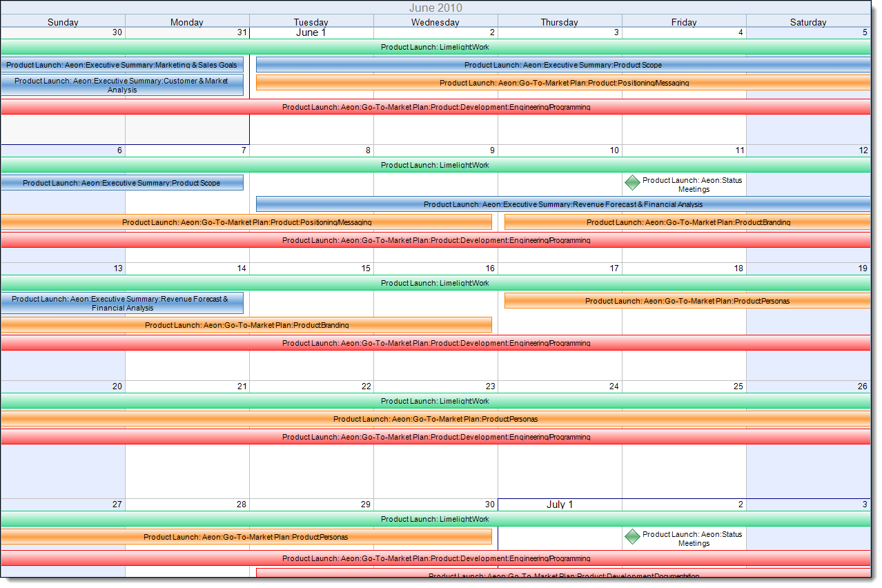Screen dimensions: 882x588
Task: Select Engineering/Programming bar in June 27 week
Action: click(435, 558)
